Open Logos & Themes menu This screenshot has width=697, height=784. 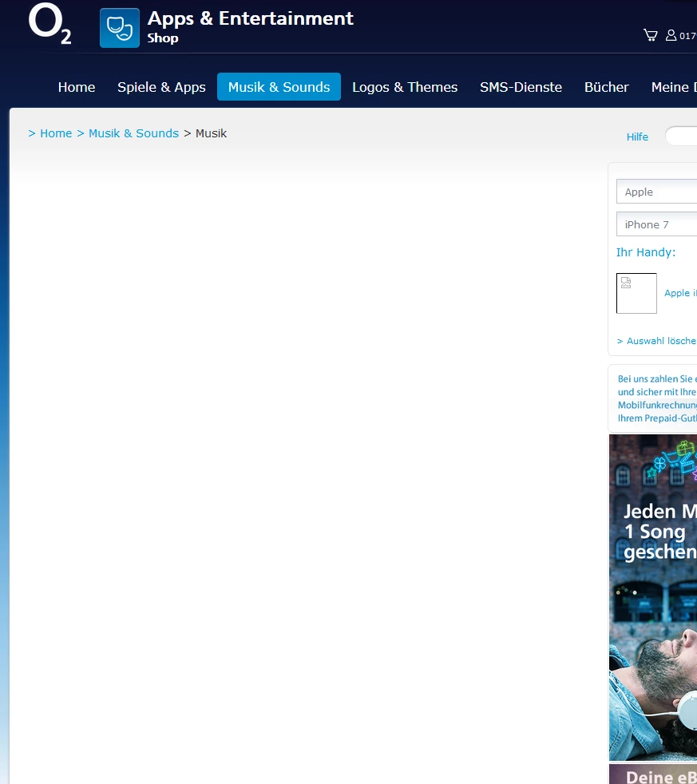[x=405, y=87]
